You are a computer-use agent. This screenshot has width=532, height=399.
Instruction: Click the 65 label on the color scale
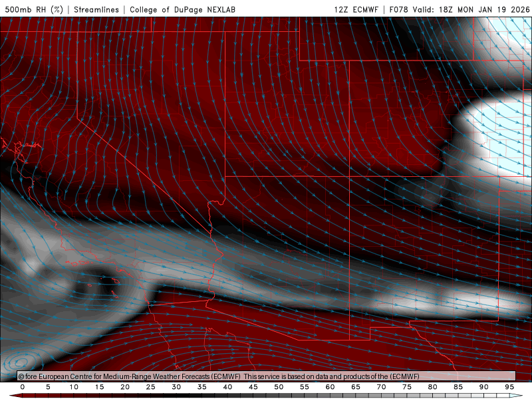click(356, 387)
